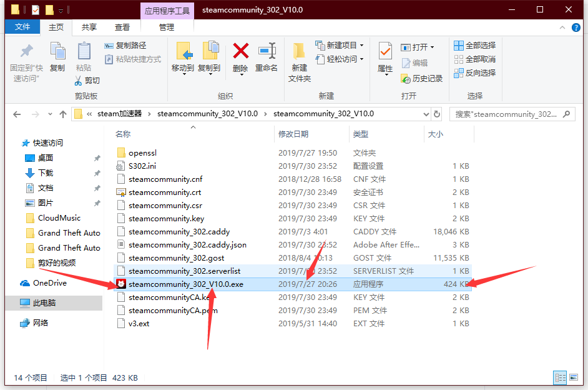Click steam加速器 breadcrumb in address bar
The width and height of the screenshot is (588, 390).
(x=120, y=114)
